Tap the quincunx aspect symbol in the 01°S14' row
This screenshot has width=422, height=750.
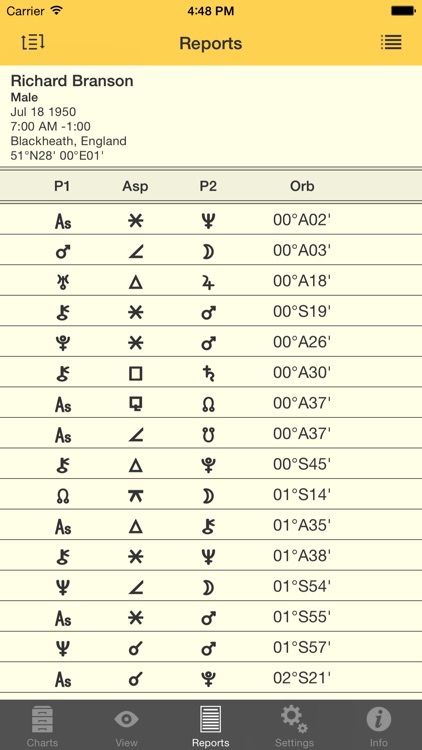(x=135, y=496)
